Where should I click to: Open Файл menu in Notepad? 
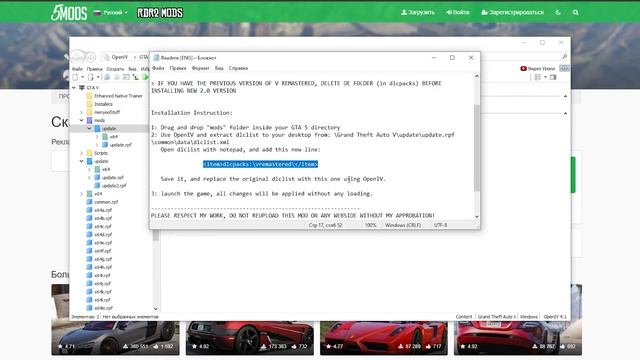click(158, 68)
